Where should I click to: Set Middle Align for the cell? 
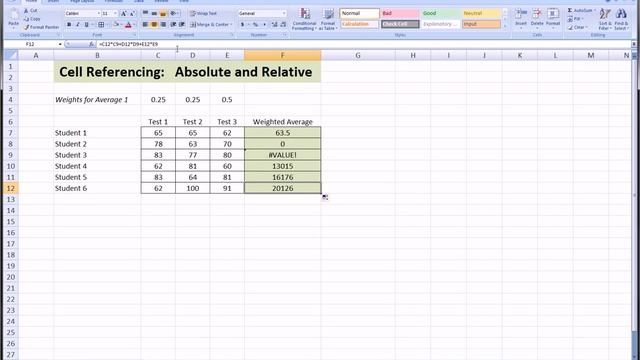pos(154,13)
